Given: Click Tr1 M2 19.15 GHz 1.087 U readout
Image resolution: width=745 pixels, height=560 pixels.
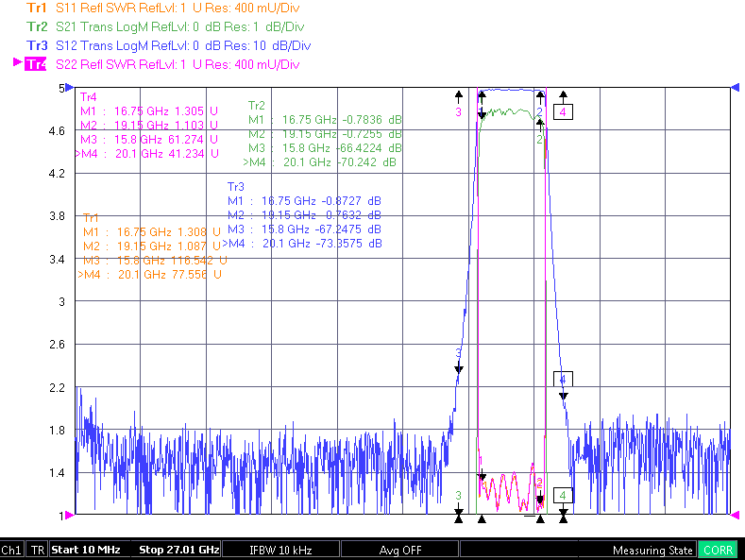Looking at the screenshot, I should [152, 246].
